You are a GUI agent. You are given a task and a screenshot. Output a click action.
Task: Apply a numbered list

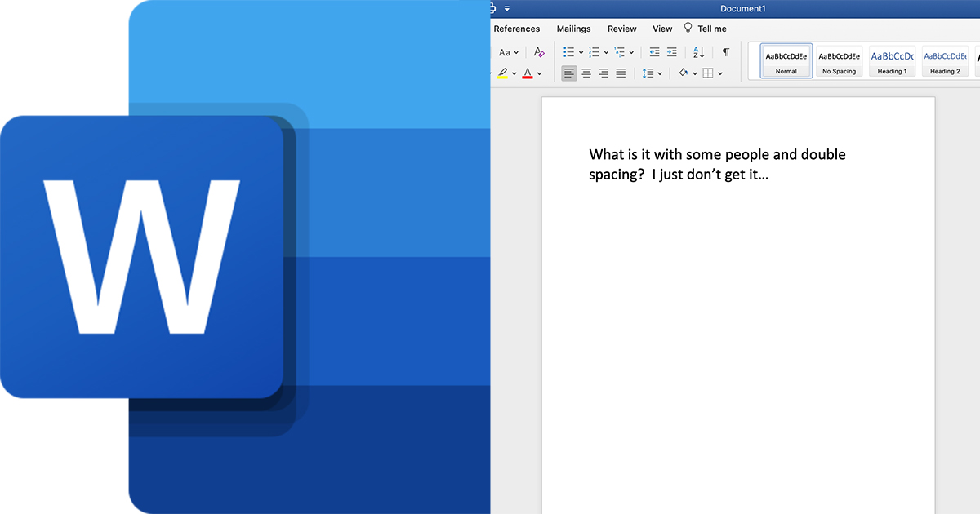(x=594, y=52)
